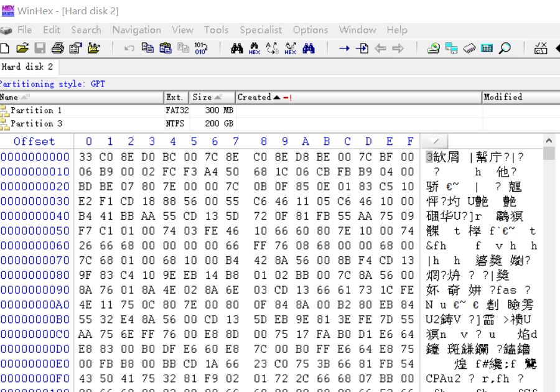Click offset 0000000040 in the offset column
560x392 pixels.
(35, 216)
